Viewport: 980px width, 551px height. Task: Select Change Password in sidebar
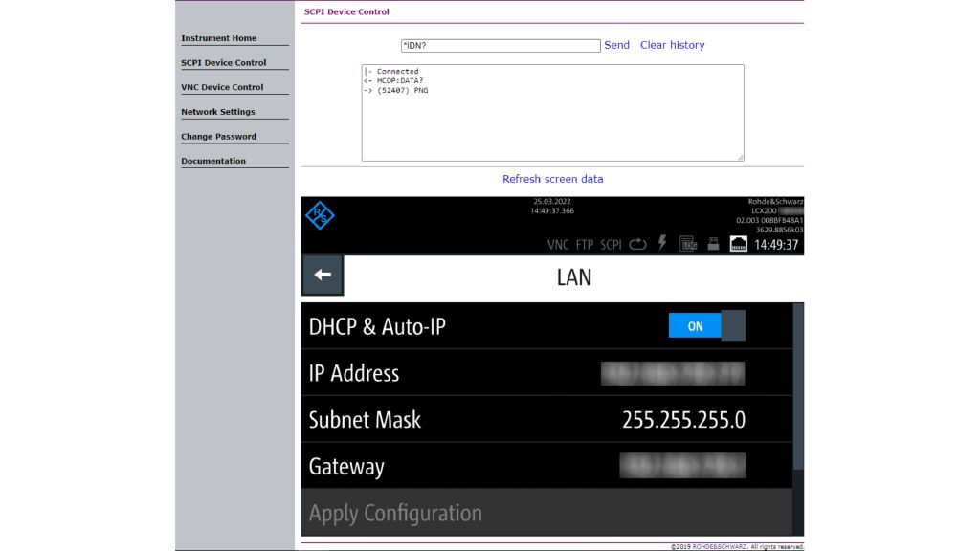(219, 137)
